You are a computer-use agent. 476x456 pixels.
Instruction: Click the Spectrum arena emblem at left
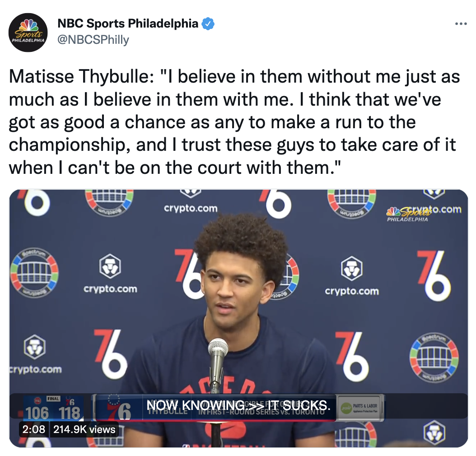tap(34, 273)
